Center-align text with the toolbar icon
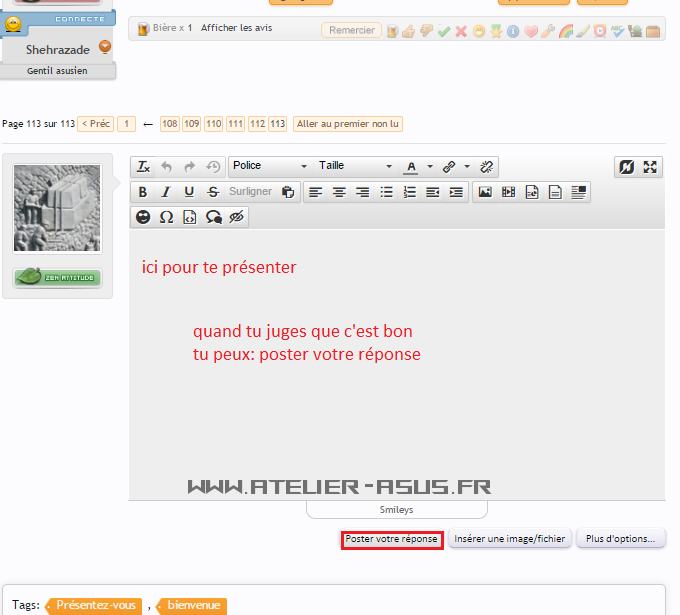This screenshot has height=615, width=680. (x=339, y=192)
